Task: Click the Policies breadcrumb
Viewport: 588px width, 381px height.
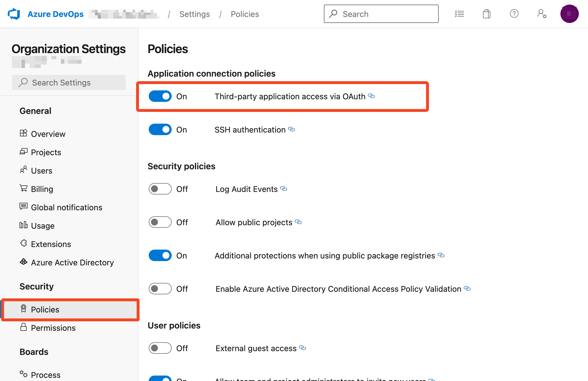Action: 245,14
